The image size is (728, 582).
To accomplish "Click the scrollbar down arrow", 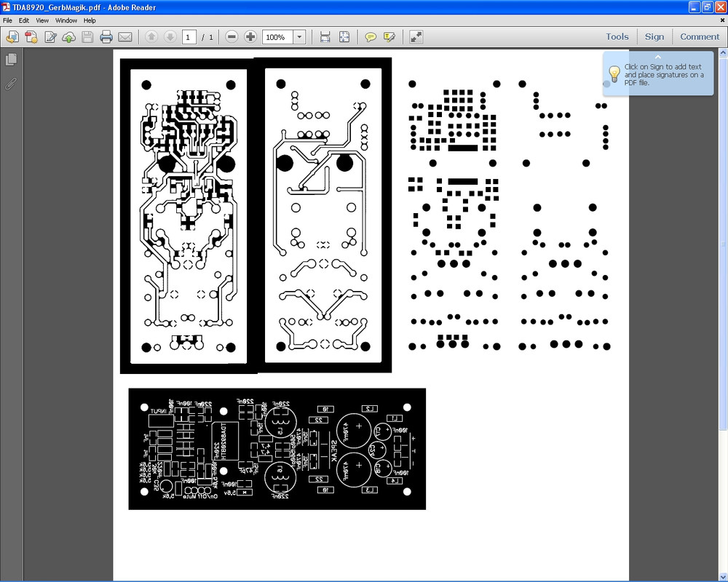I will tap(724, 577).
